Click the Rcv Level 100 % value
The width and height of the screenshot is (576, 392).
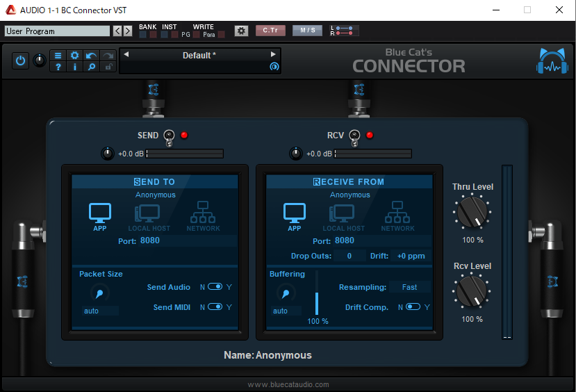pos(472,319)
